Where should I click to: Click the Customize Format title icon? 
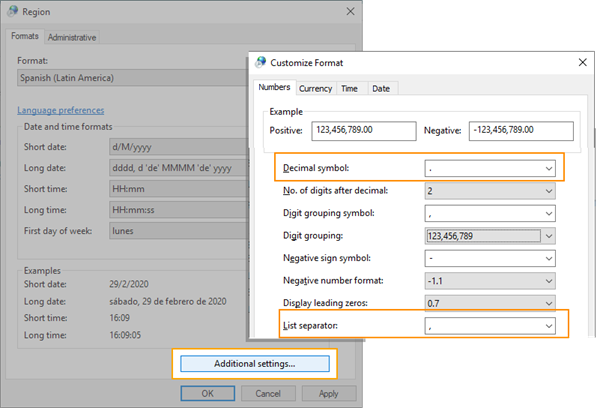(262, 63)
